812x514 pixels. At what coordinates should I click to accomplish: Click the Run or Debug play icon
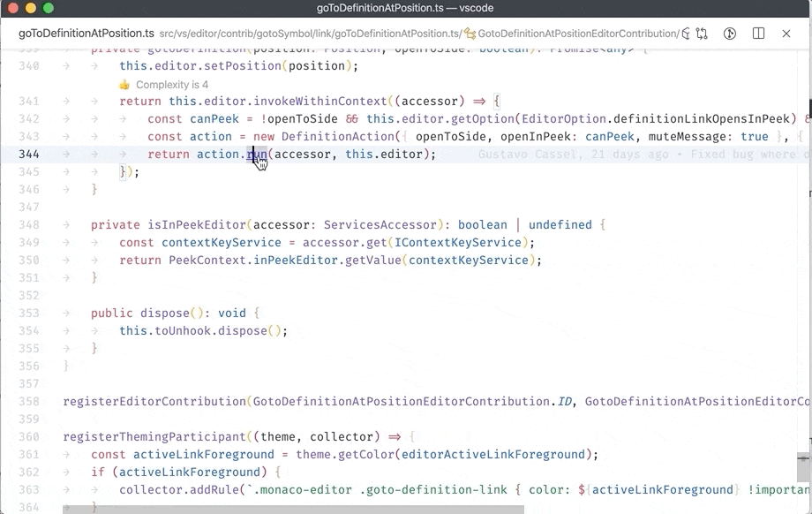pos(730,33)
